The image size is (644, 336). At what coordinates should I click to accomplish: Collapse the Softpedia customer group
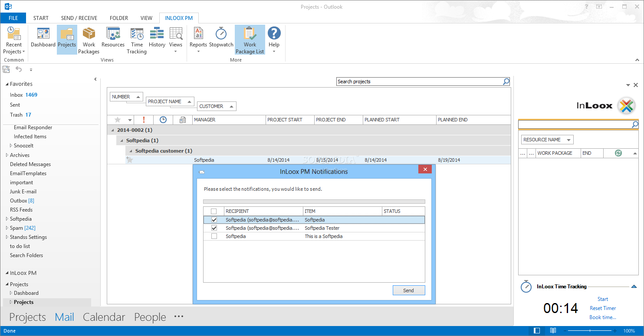[131, 151]
